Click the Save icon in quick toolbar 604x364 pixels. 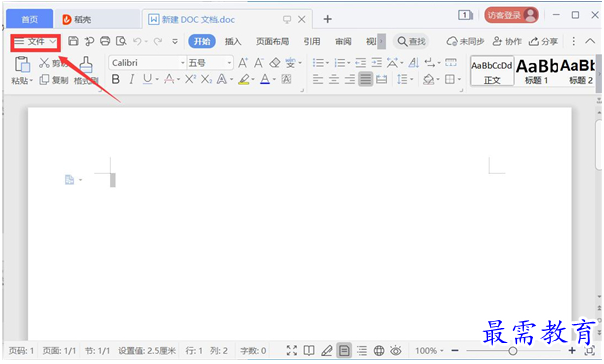(73, 41)
